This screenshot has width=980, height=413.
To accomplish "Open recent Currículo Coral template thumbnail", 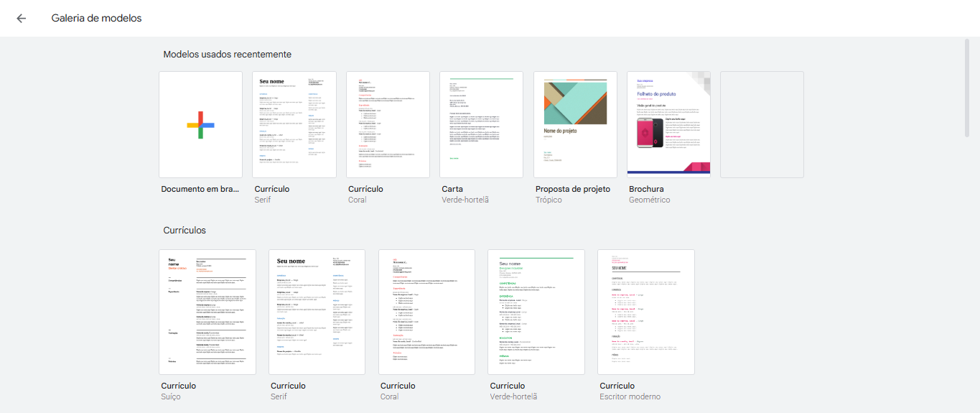I will [x=388, y=125].
